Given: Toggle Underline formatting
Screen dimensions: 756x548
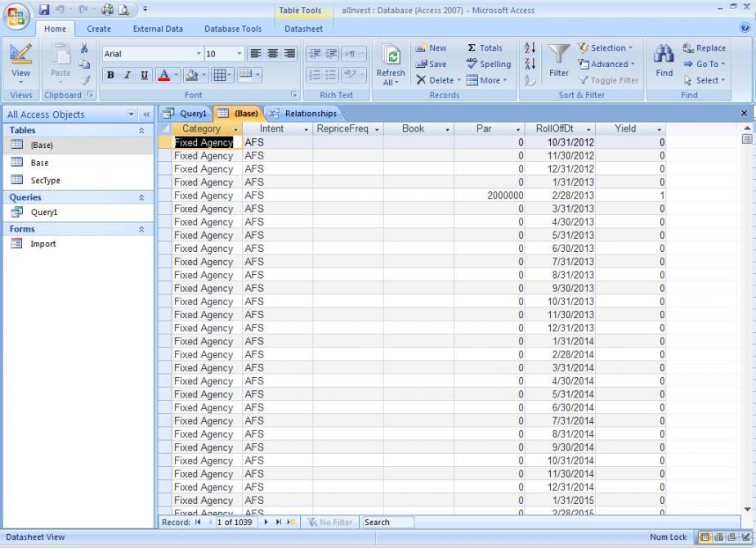Looking at the screenshot, I should 144,74.
